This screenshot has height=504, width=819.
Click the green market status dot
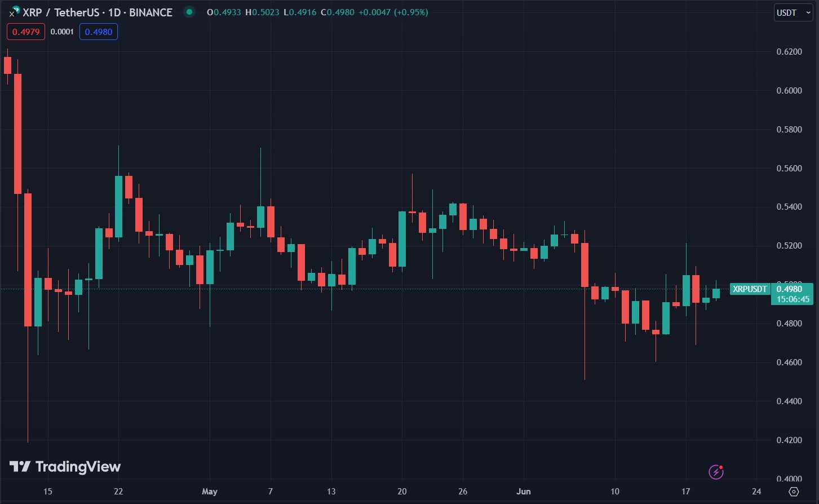189,12
